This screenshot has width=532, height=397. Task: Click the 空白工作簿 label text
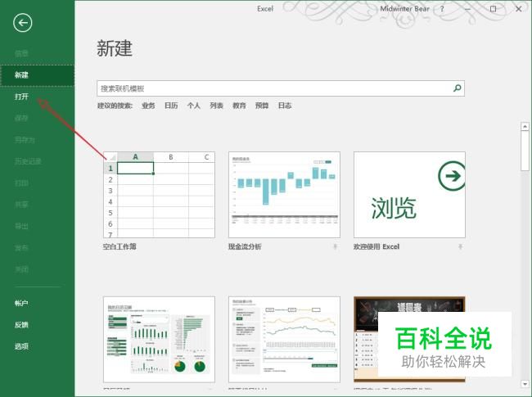point(119,246)
